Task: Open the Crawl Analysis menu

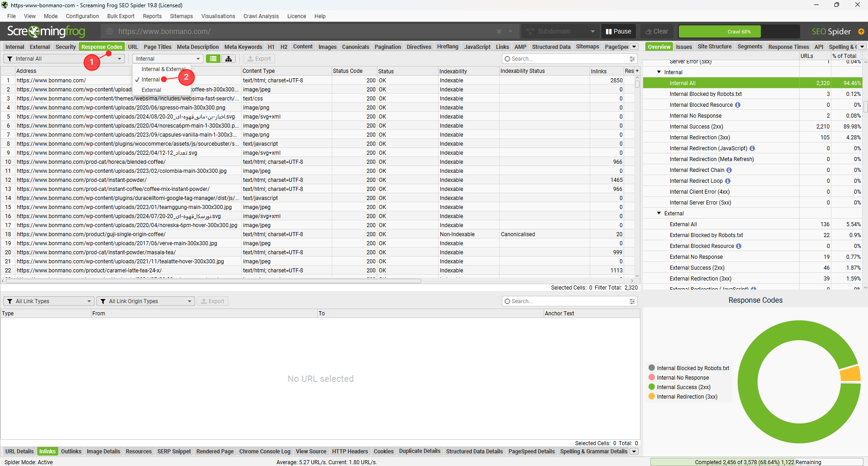Action: click(261, 16)
